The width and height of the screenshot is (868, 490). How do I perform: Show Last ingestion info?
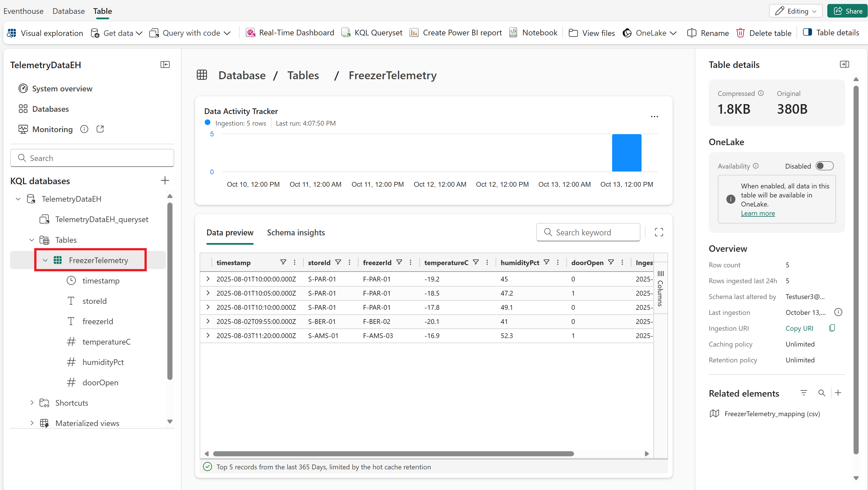tap(838, 312)
